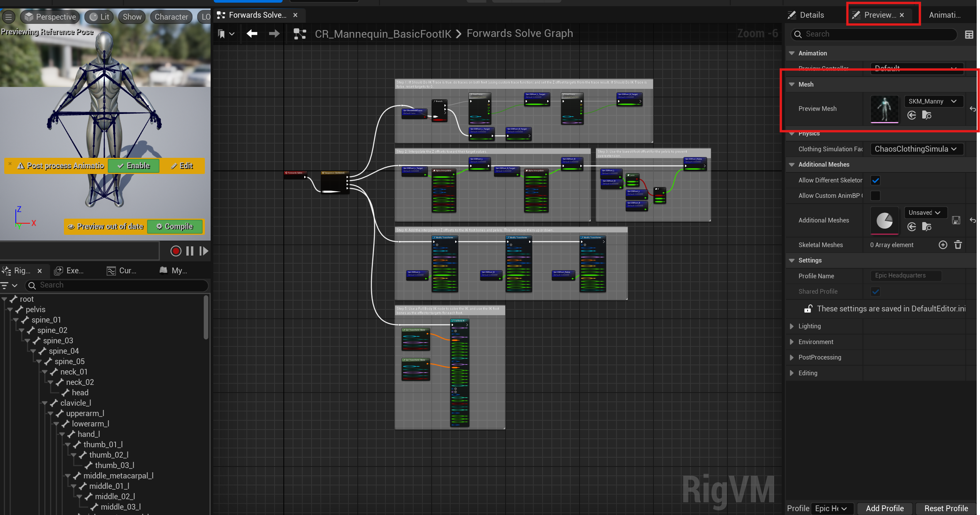Navigate back in graph history

[x=252, y=33]
